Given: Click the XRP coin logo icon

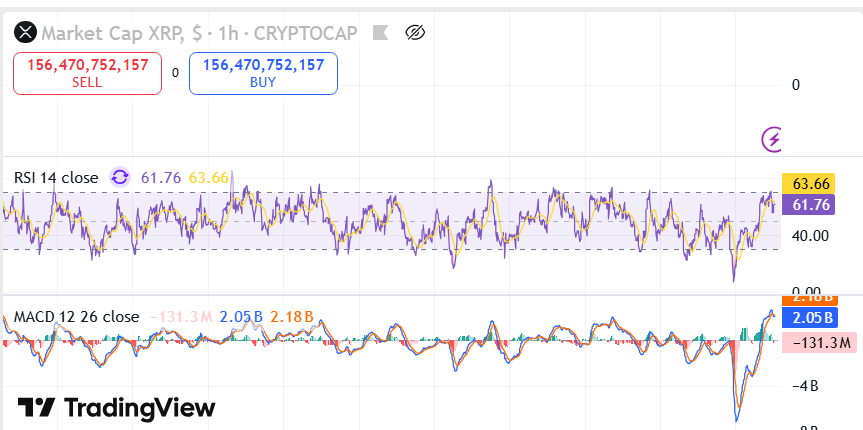Looking at the screenshot, I should point(24,33).
